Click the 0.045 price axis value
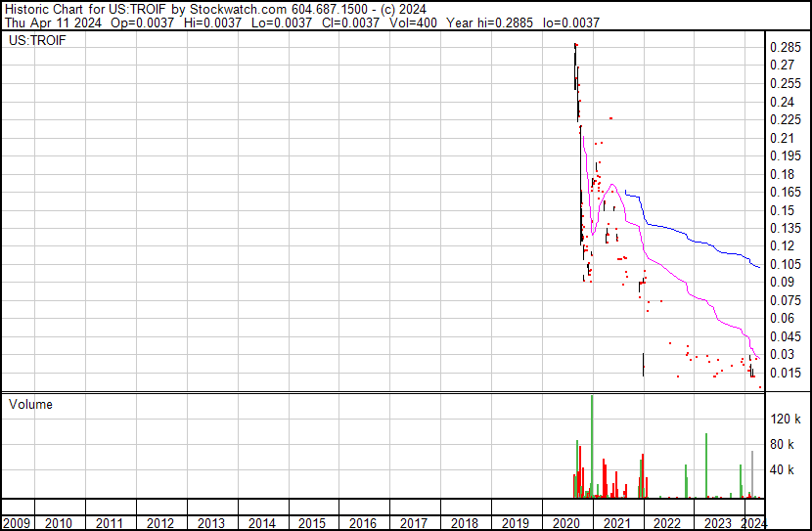 (786, 337)
